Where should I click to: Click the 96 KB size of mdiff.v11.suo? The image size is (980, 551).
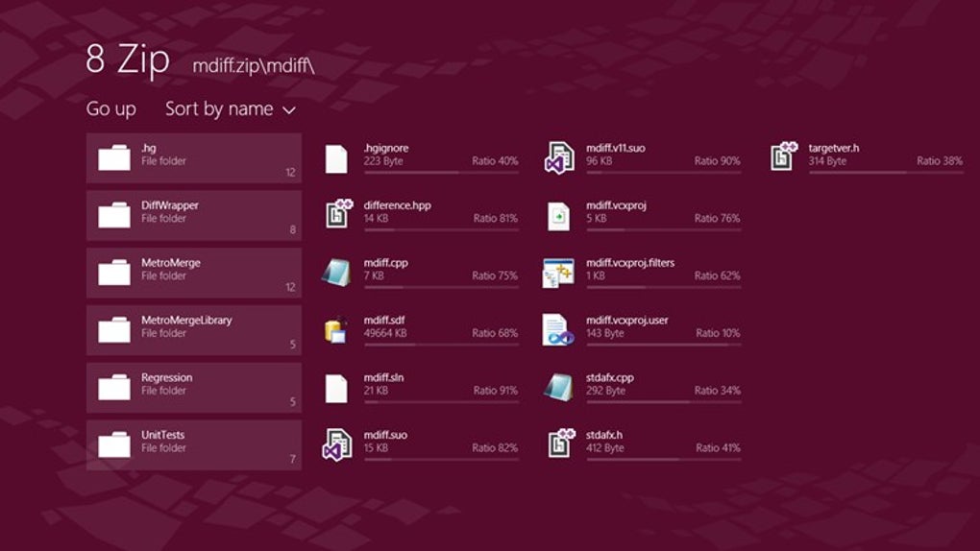pos(599,161)
